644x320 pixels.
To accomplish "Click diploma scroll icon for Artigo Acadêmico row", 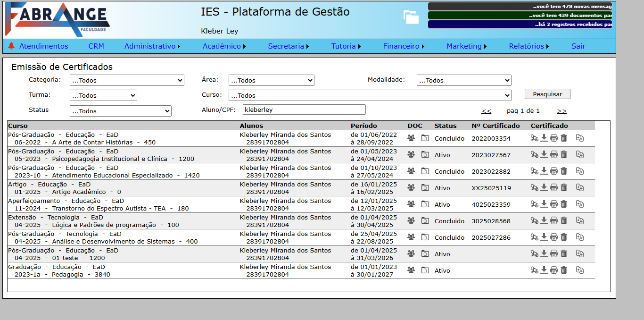I will pyautogui.click(x=534, y=188).
